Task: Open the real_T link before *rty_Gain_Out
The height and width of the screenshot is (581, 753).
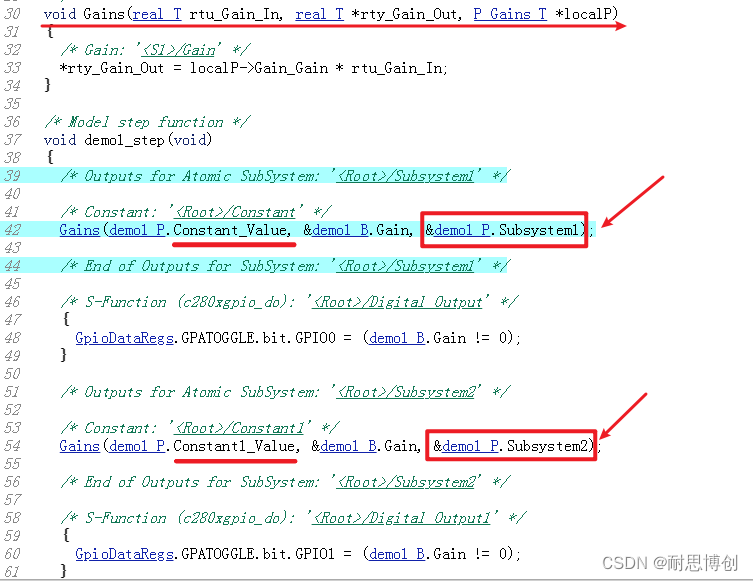Action: 319,14
